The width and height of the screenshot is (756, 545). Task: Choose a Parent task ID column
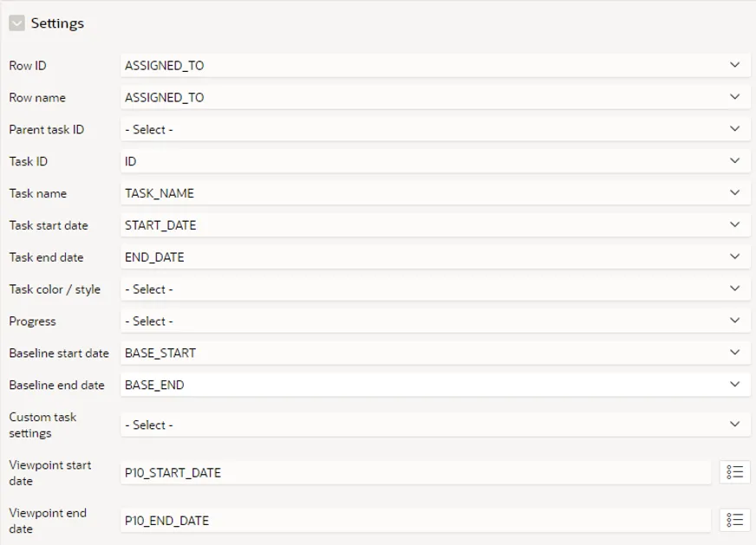[x=434, y=129]
